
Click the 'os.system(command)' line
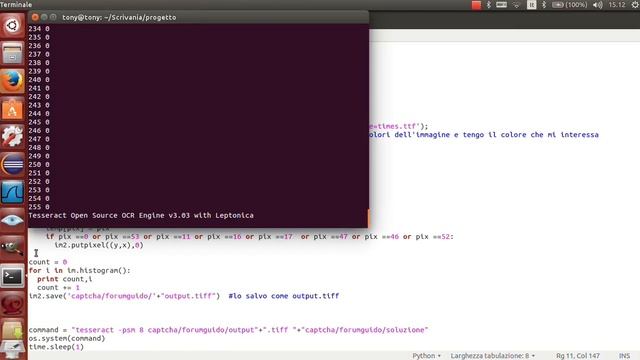[67, 338]
